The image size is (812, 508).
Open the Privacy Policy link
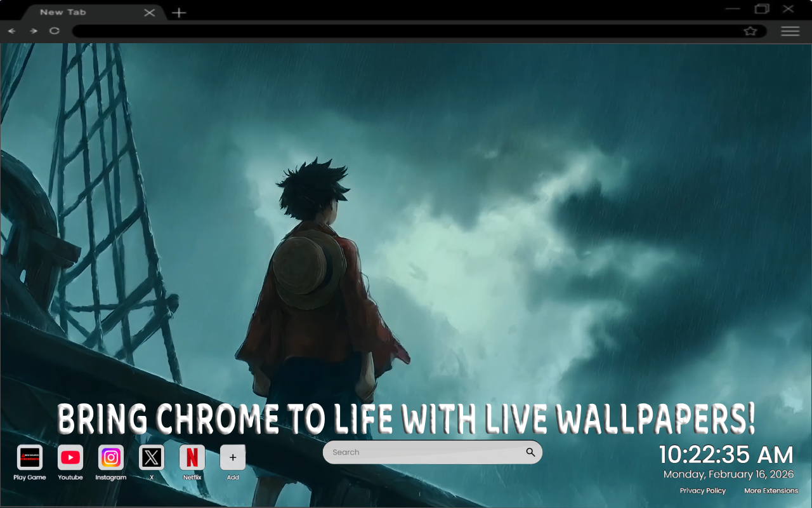(703, 491)
